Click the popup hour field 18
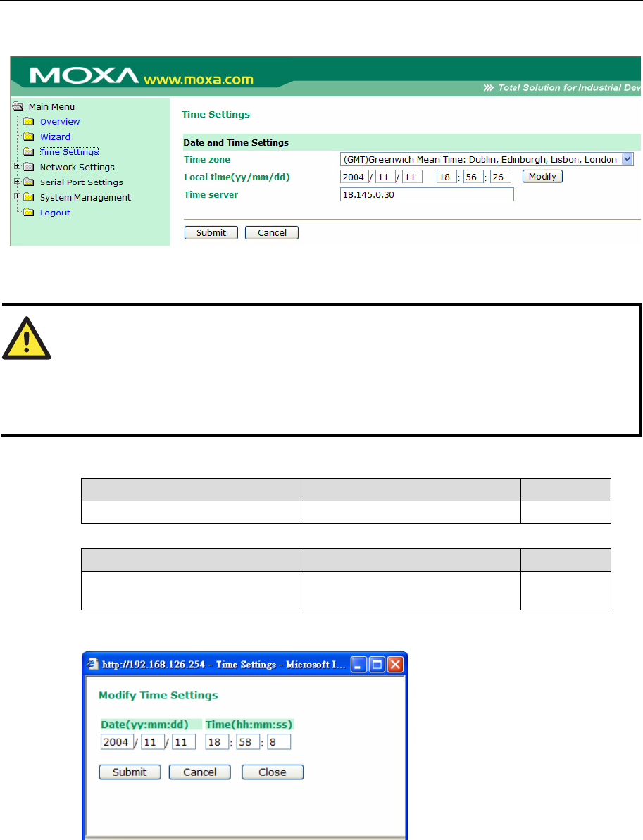This screenshot has height=840, width=643. [217, 742]
